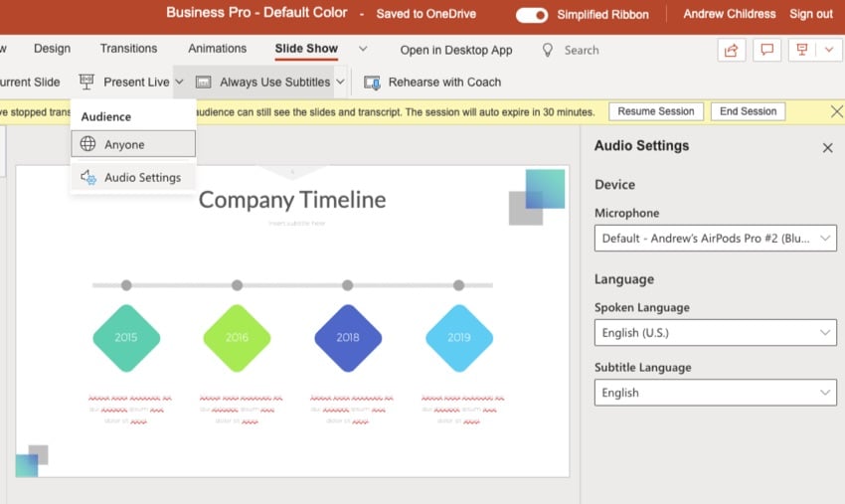Click the lightbulb Search icon

548,50
